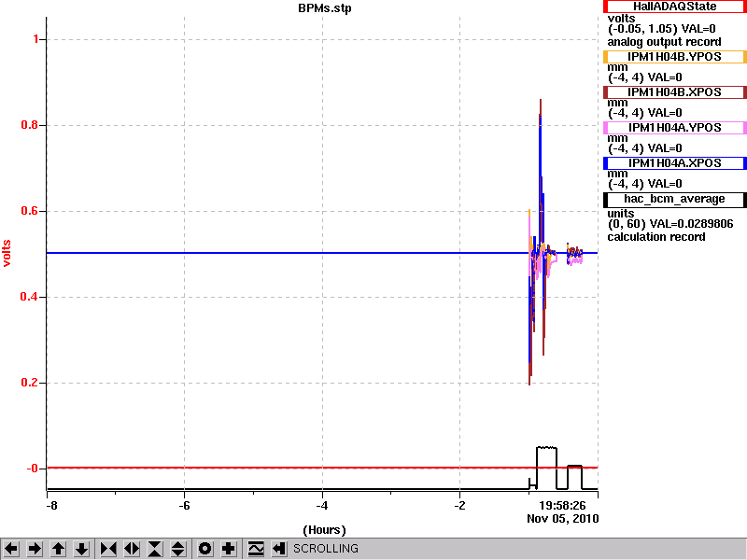The height and width of the screenshot is (560, 747).
Task: Click the plus toolbar icon
Action: 228,549
